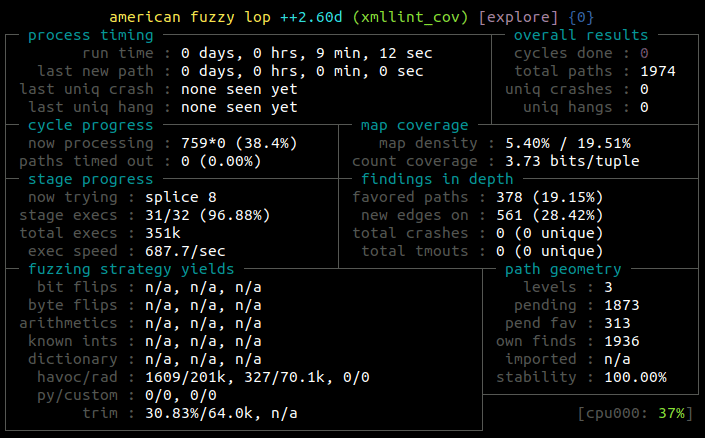Image resolution: width=705 pixels, height=438 pixels.
Task: Click havoc/rad second value '327/70.1k'
Action: click(284, 377)
